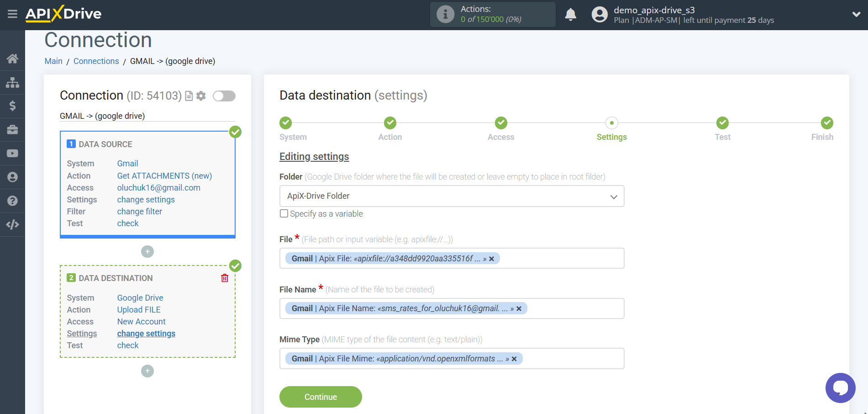
Task: Click the user avatar icon
Action: click(600, 15)
